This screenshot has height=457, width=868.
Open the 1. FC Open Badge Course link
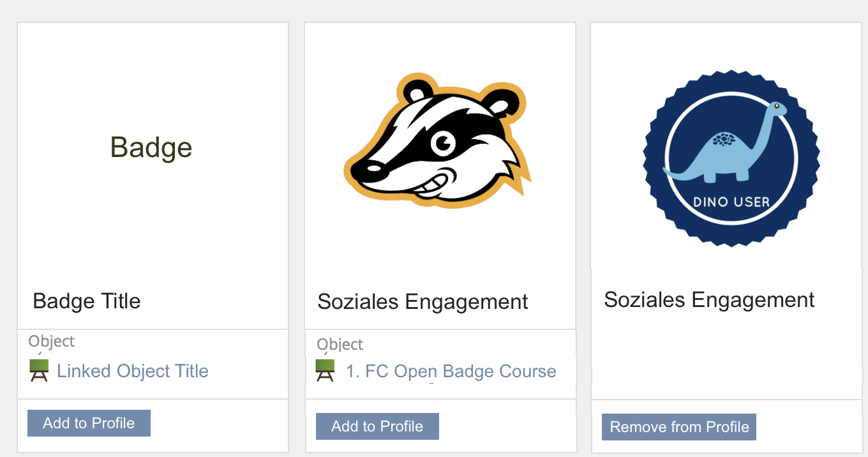click(x=451, y=371)
